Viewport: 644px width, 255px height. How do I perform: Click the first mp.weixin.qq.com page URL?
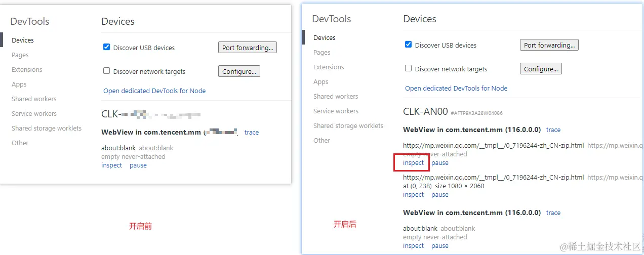[x=493, y=145]
